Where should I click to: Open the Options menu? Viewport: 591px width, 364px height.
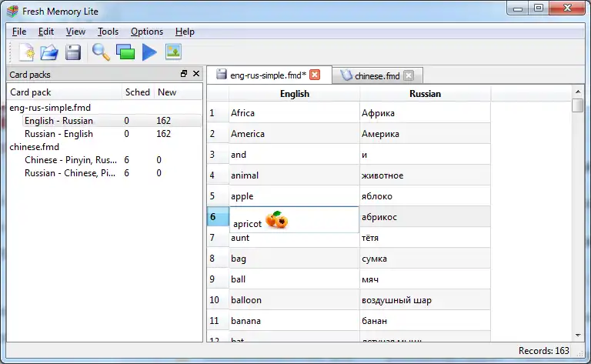pyautogui.click(x=147, y=32)
